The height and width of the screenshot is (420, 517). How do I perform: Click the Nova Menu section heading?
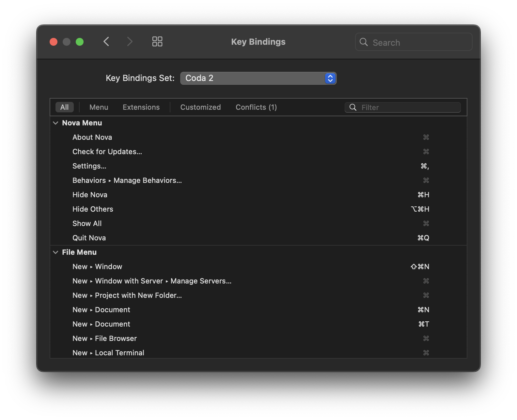coord(82,123)
